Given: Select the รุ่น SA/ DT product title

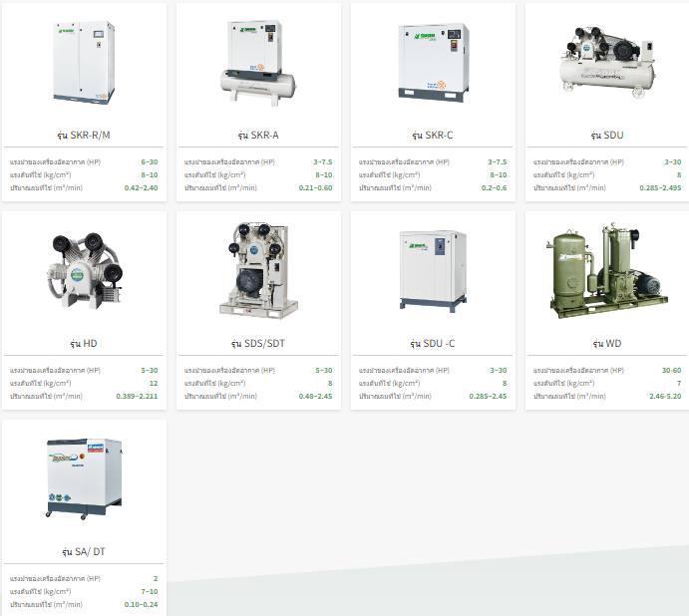Looking at the screenshot, I should coord(84,552).
